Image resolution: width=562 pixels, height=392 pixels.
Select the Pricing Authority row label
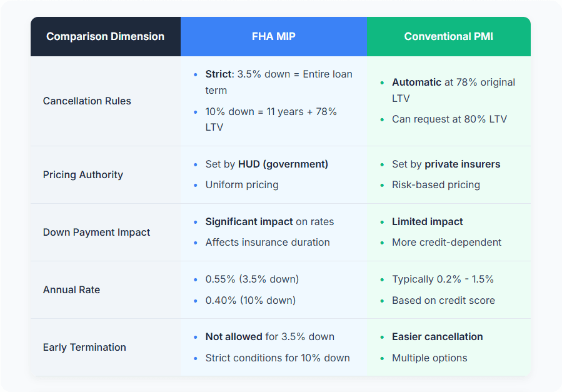[83, 174]
